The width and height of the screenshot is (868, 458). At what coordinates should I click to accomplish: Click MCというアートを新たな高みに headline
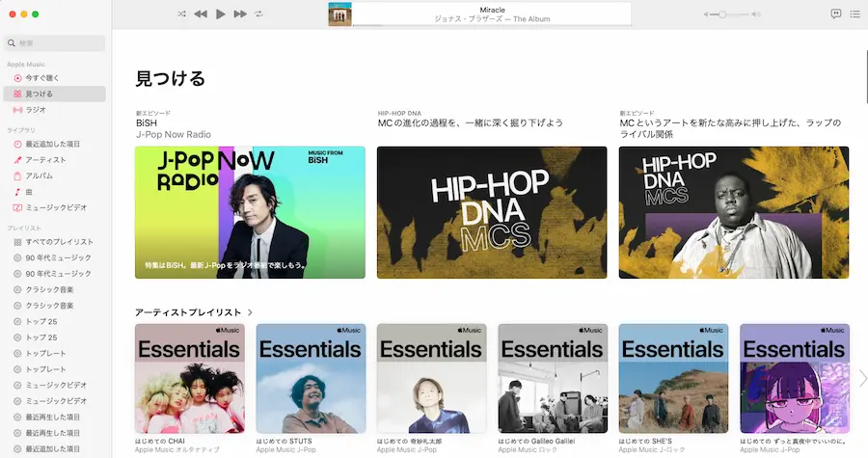point(730,128)
